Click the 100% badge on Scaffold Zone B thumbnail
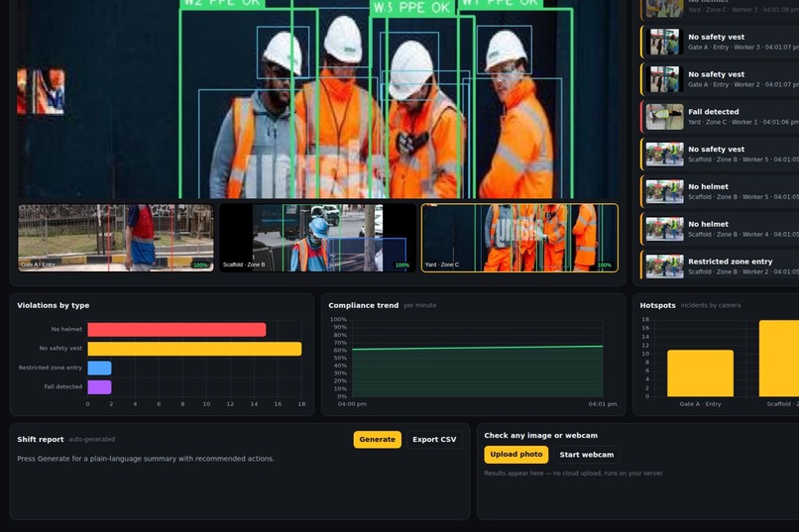The height and width of the screenshot is (532, 799). coord(402,266)
